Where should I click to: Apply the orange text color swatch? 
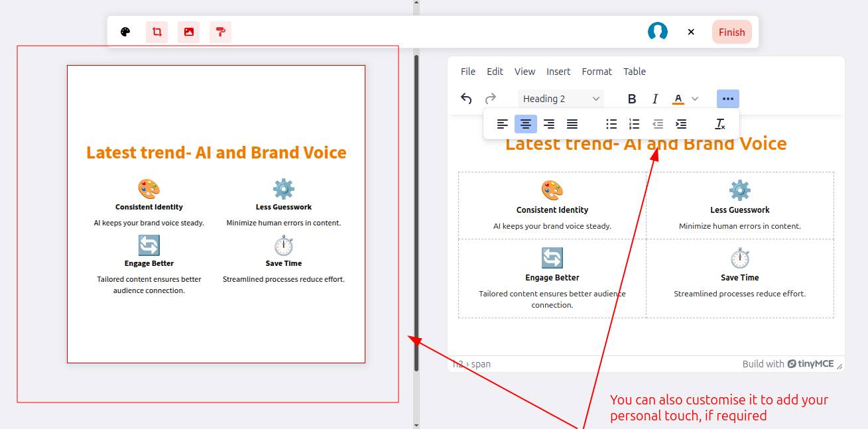tap(678, 99)
